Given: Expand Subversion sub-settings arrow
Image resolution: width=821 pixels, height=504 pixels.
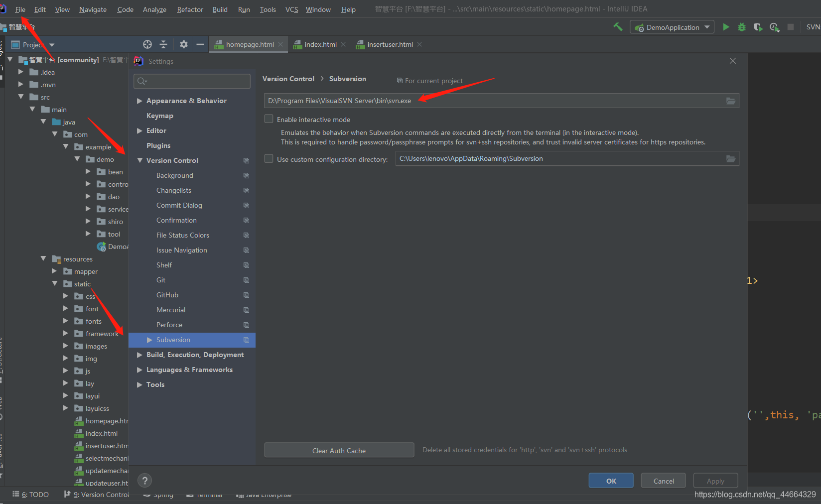Looking at the screenshot, I should [x=149, y=340].
